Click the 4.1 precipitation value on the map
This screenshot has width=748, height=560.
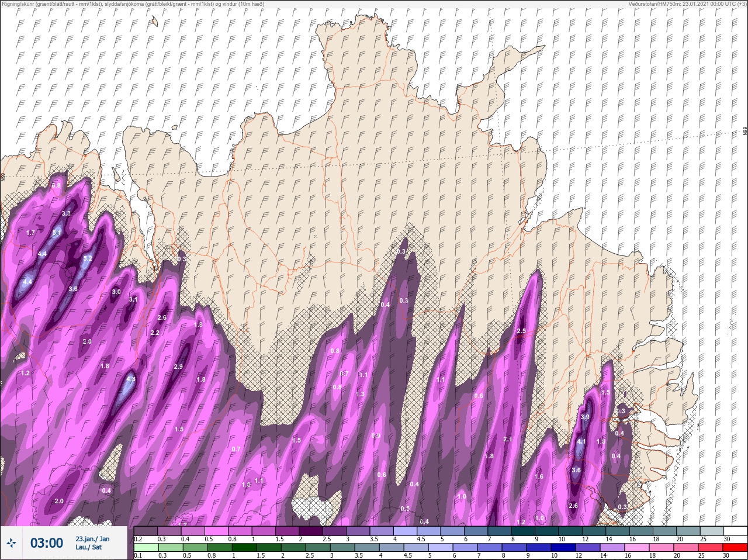(x=581, y=442)
